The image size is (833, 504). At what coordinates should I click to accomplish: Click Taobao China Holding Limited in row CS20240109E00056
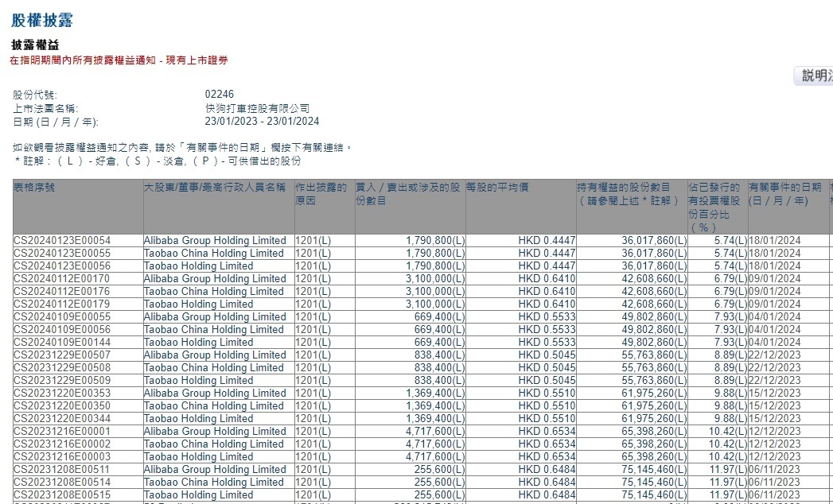213,330
